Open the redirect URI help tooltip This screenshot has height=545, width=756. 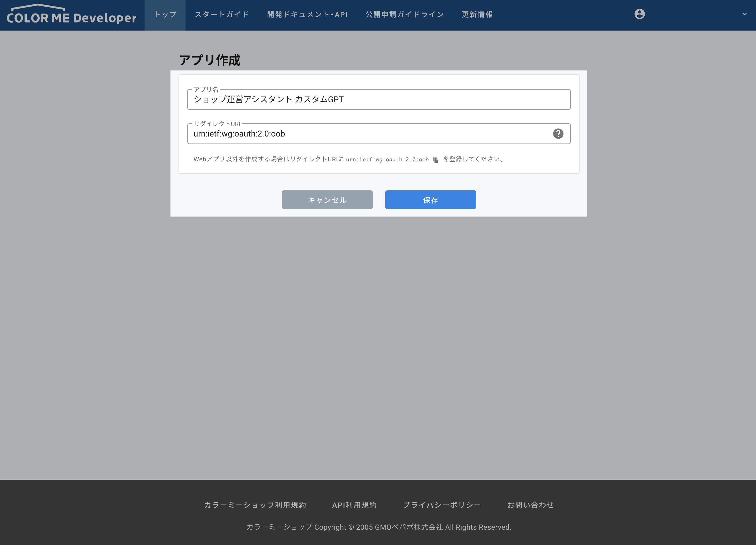click(x=559, y=134)
